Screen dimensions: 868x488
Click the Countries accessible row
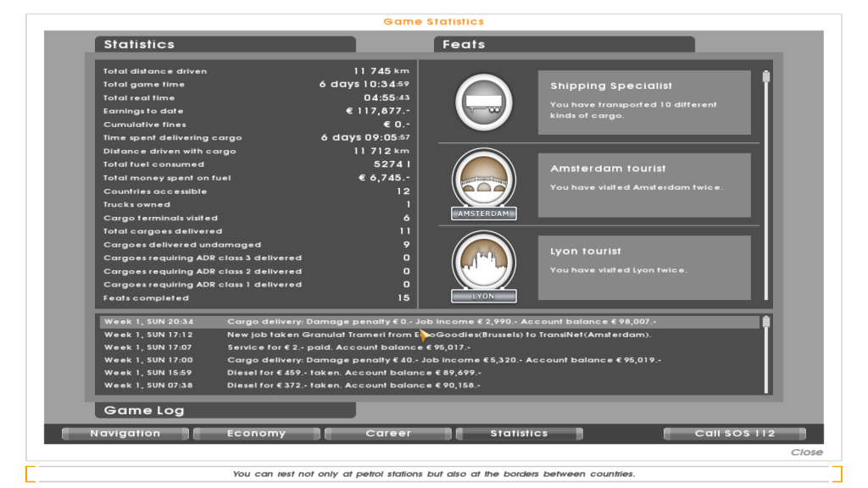(x=256, y=191)
